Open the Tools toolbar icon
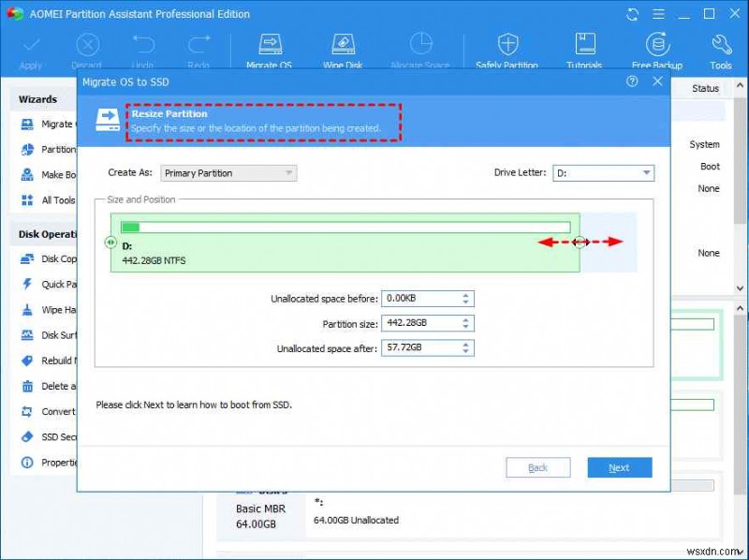This screenshot has width=749, height=560. [720, 47]
